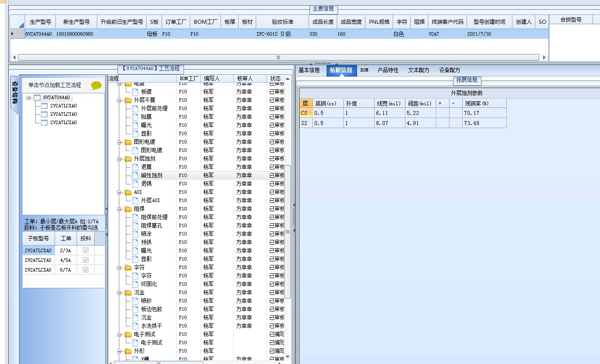
Task: Click the yellow speech bubble icon
Action: 96,86
